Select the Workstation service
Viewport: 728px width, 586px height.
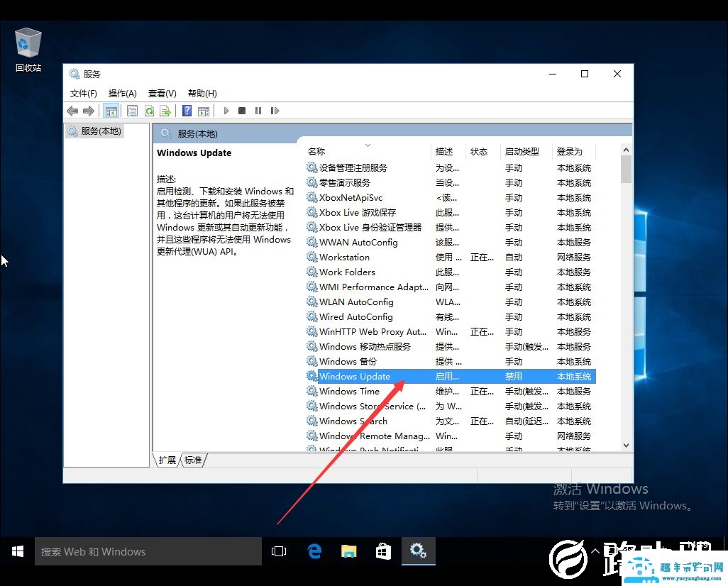451,258
